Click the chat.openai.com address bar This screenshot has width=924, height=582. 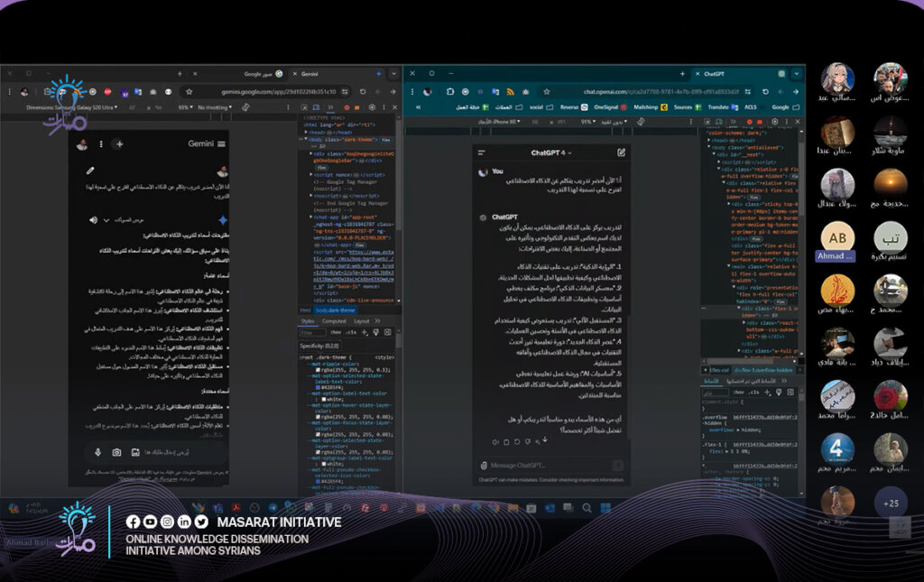coord(661,92)
